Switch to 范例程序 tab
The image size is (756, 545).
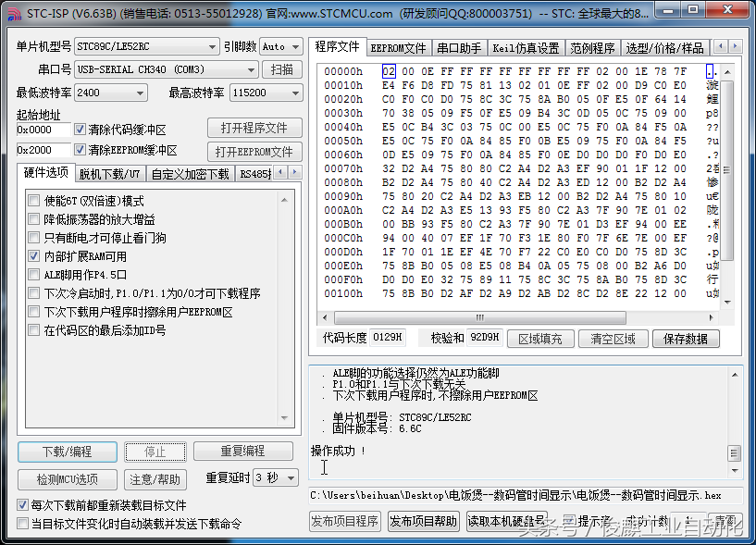pyautogui.click(x=592, y=48)
